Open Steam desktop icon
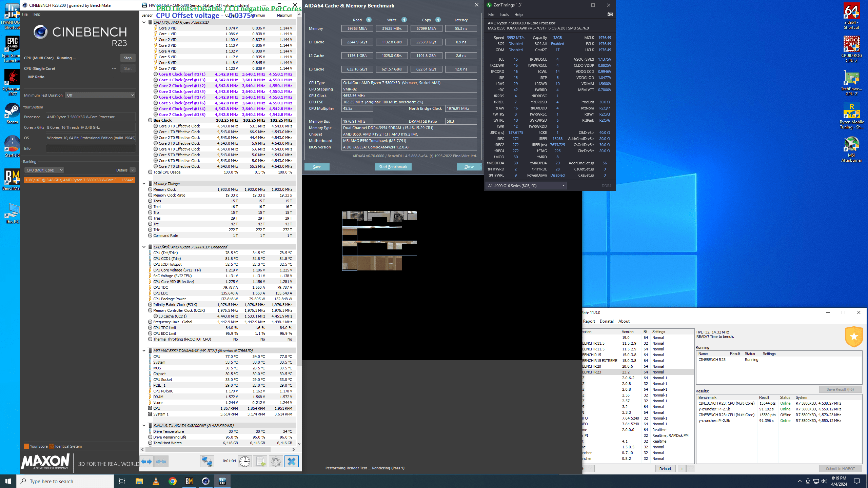The width and height of the screenshot is (868, 488). point(12,114)
